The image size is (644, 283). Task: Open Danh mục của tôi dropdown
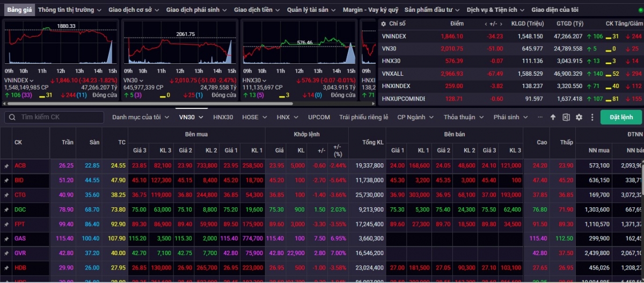click(x=140, y=117)
